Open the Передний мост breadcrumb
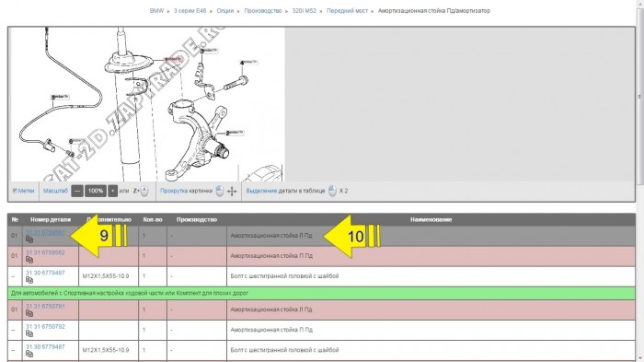The image size is (644, 362). (x=347, y=11)
